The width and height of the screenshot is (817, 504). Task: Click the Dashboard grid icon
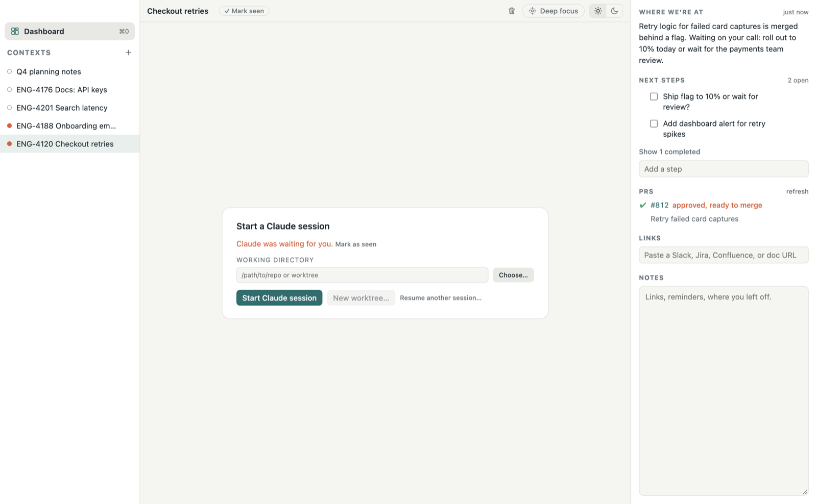pyautogui.click(x=15, y=31)
